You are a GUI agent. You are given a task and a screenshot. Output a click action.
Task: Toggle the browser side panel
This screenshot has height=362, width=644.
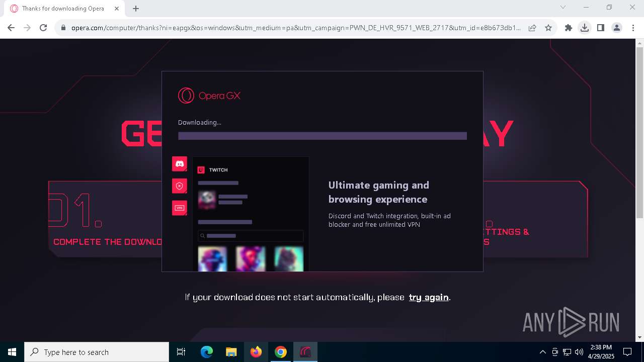point(601,28)
